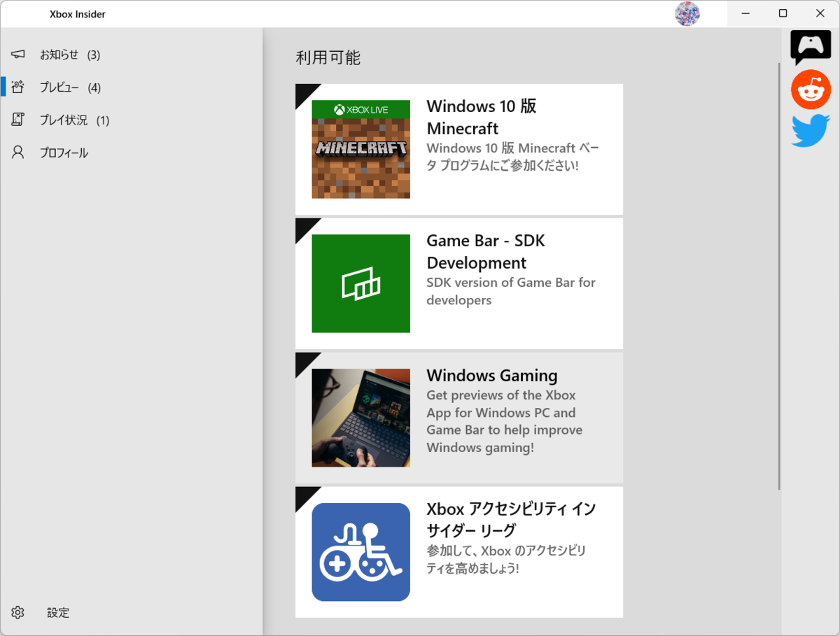Screen dimensions: 840x636
Task: Open the Reddit icon link
Action: click(811, 90)
